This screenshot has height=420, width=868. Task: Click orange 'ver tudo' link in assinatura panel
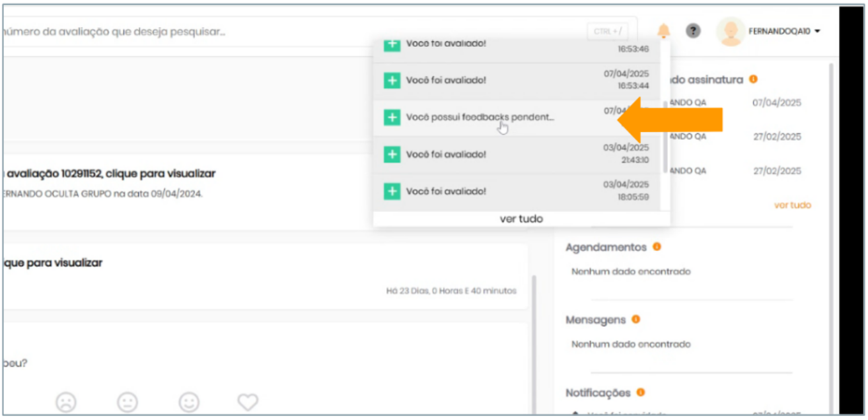tap(792, 205)
